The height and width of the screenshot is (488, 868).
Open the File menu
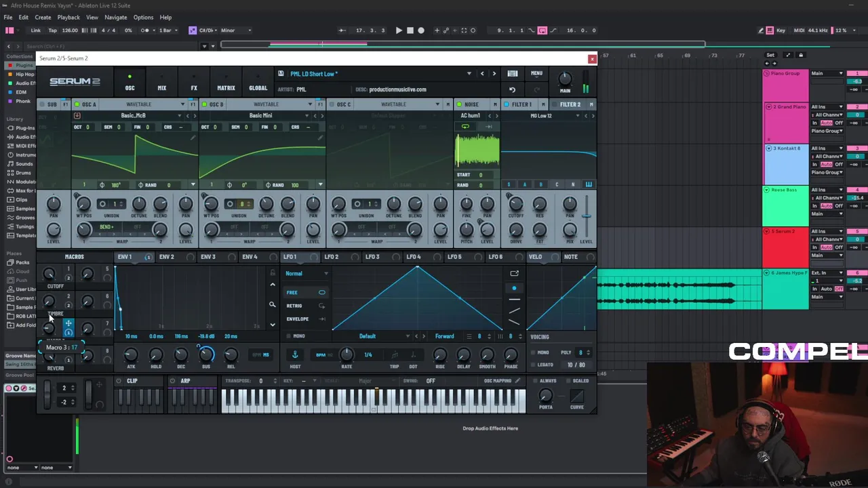8,17
